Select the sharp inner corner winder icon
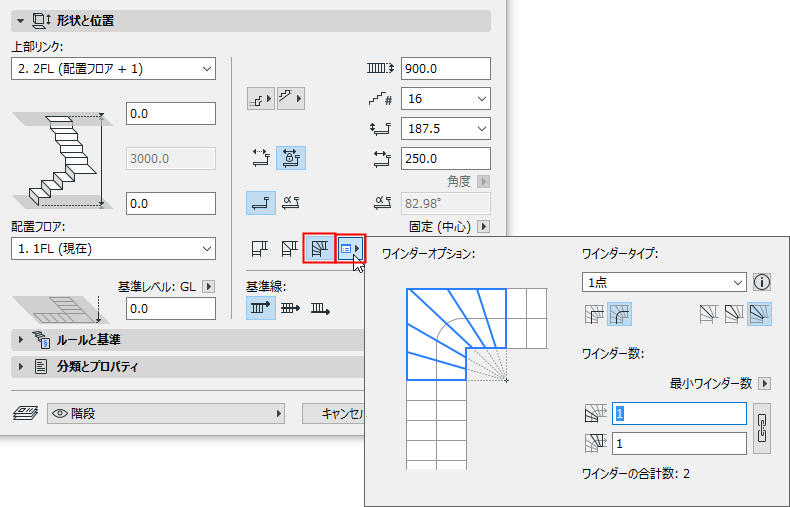Screen dimensions: 790x507 (x=594, y=314)
